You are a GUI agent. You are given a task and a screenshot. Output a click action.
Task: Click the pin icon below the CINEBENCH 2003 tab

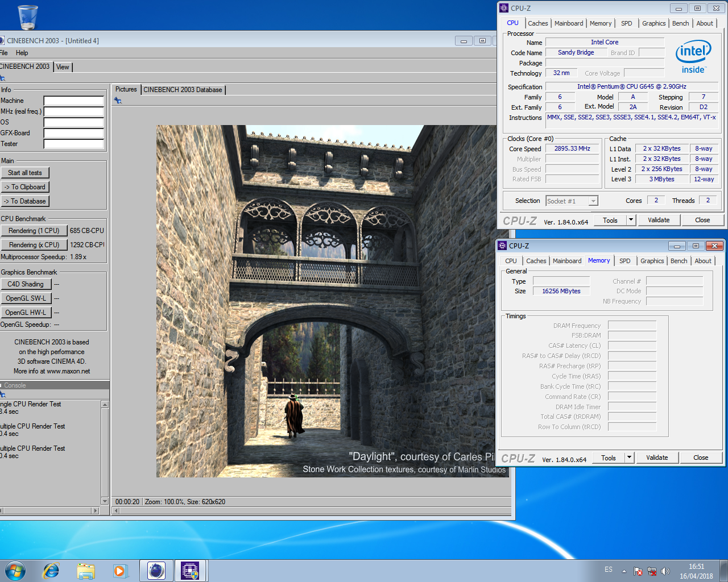(2, 78)
